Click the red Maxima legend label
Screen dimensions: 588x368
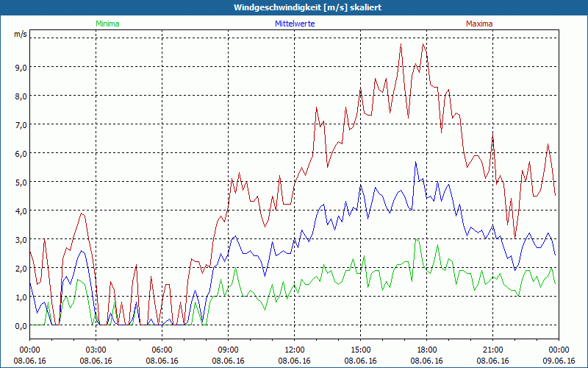479,24
